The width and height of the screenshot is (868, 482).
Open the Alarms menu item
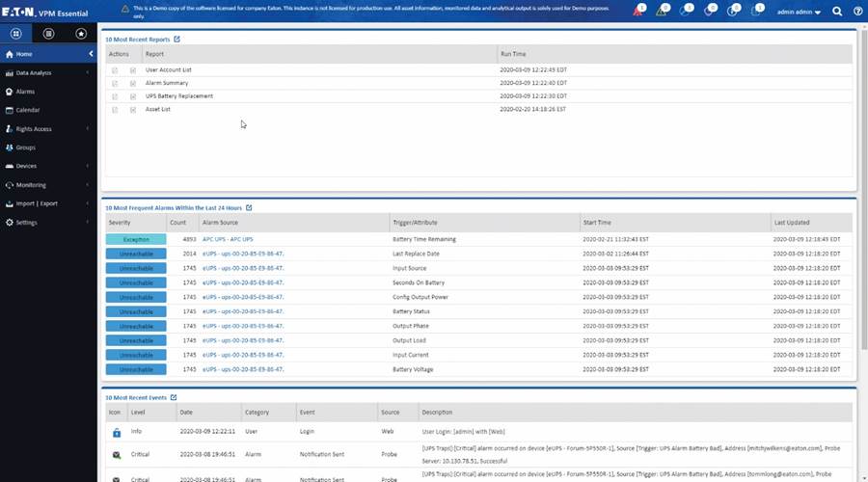(48, 92)
